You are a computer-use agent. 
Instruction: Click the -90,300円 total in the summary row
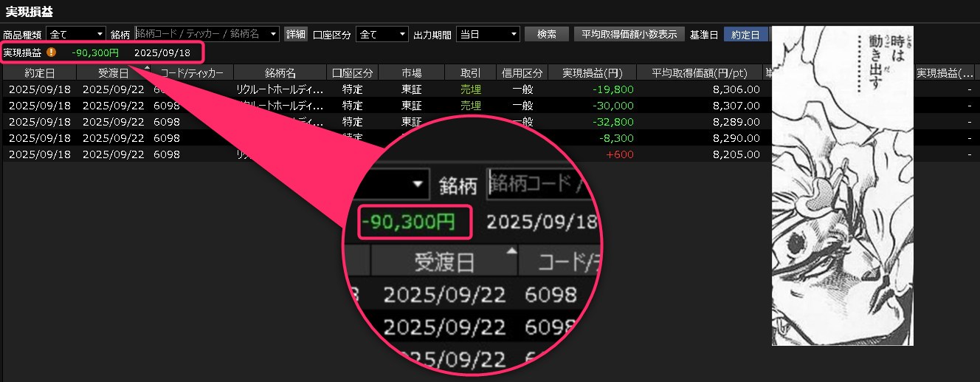click(95, 52)
